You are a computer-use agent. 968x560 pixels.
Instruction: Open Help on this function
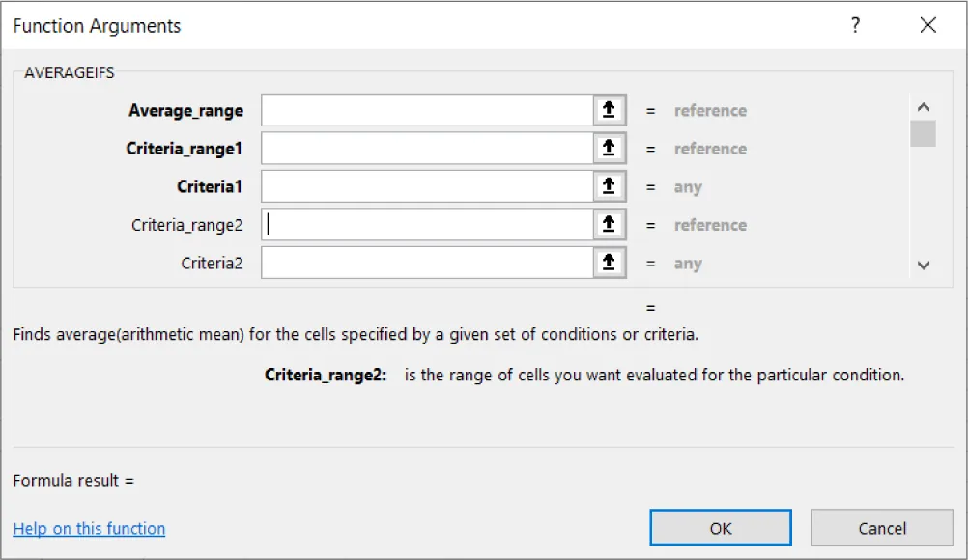(88, 528)
